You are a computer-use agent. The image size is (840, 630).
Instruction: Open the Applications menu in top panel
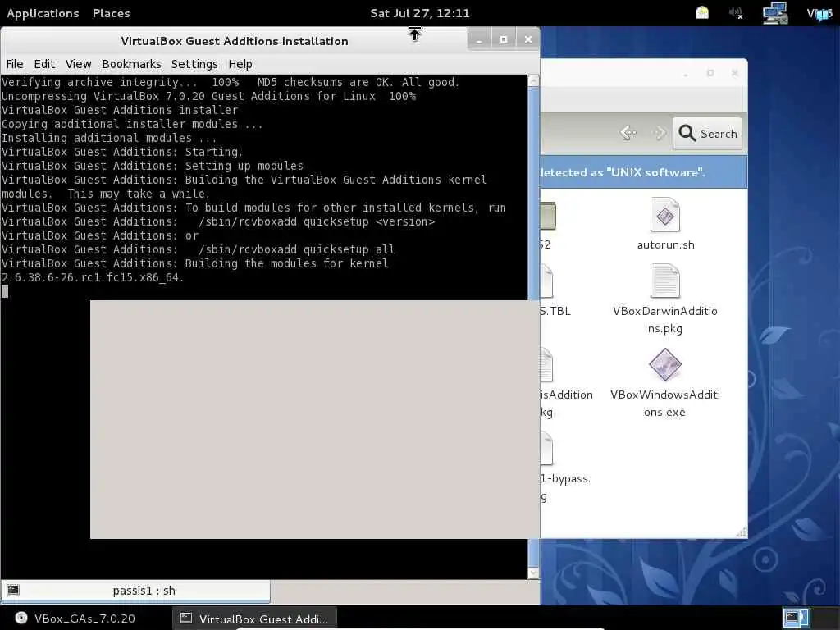tap(43, 13)
